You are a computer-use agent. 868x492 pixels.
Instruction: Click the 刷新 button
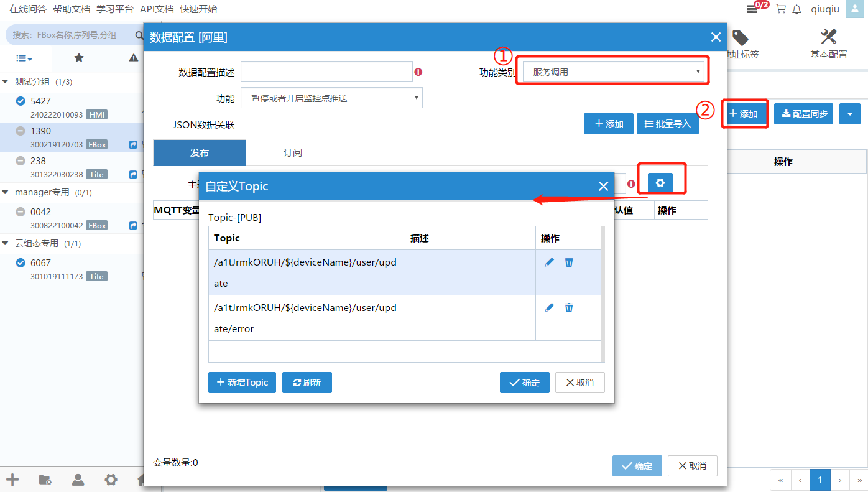tap(307, 383)
